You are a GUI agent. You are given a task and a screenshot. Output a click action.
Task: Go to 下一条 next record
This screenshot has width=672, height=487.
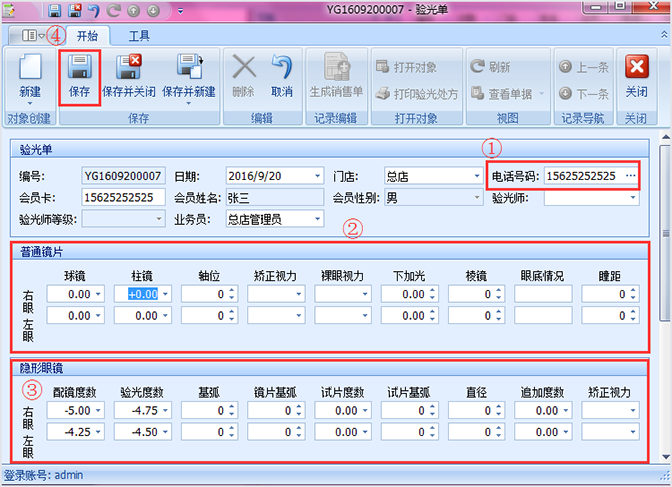[584, 93]
